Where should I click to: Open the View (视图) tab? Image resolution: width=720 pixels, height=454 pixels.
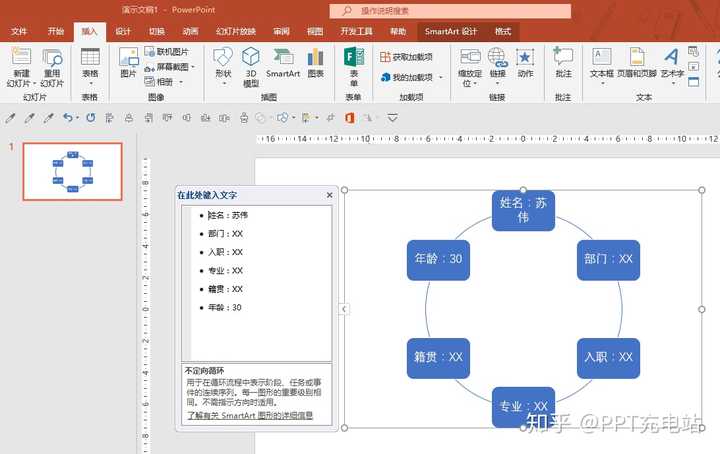315,31
